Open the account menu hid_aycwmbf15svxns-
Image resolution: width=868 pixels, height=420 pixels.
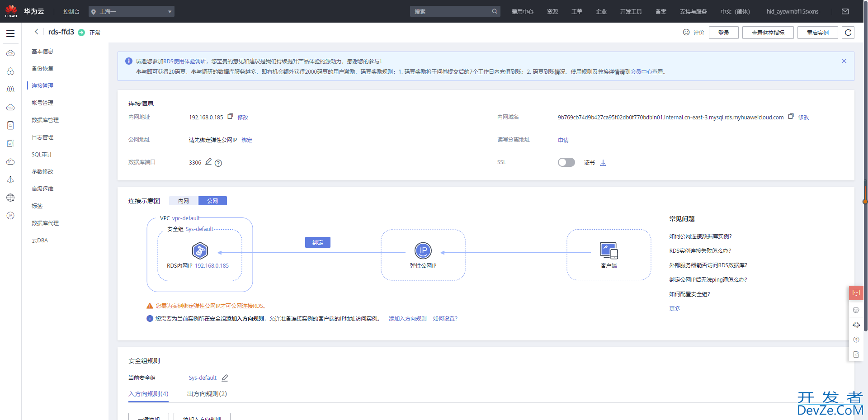click(x=793, y=12)
